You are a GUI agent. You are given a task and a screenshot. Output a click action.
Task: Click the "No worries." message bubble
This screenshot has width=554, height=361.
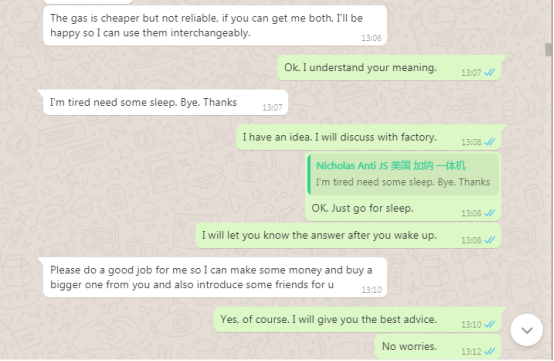click(438, 346)
